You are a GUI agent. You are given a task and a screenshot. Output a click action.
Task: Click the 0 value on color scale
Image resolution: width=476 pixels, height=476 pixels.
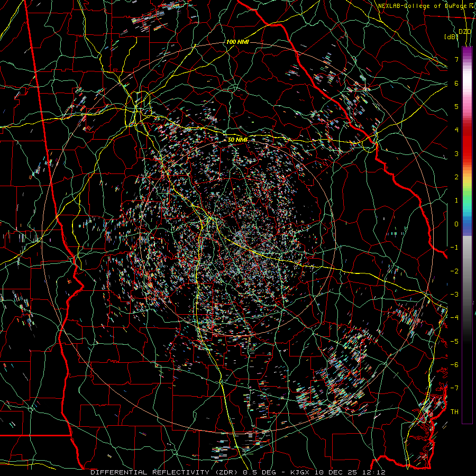click(x=456, y=224)
